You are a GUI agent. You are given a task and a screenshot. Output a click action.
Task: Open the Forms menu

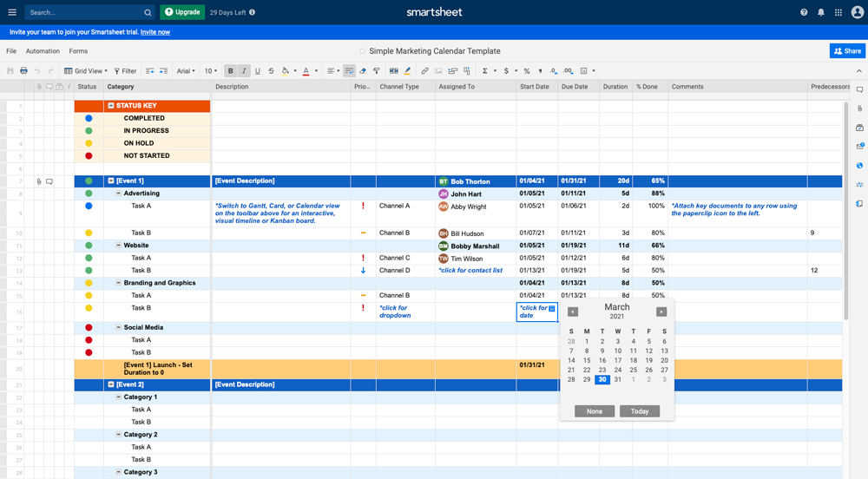pyautogui.click(x=78, y=51)
